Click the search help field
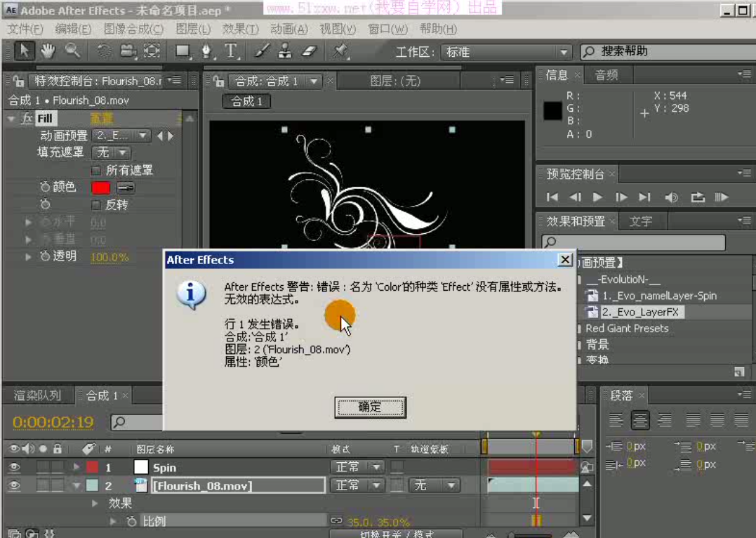Screen dimensions: 756x538 tap(670, 52)
